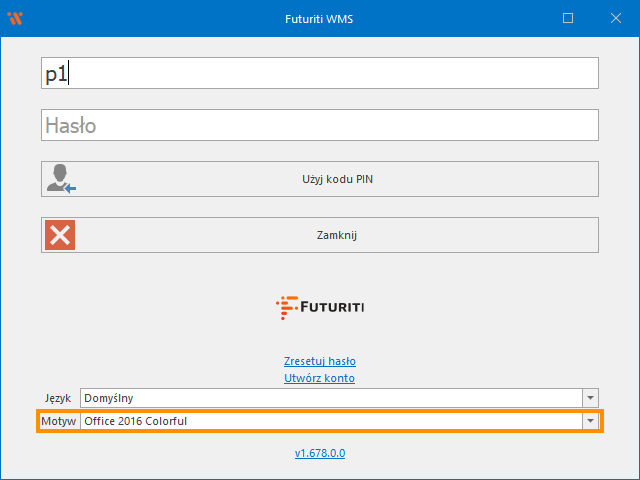Click the version link v1.678.0.0

click(x=320, y=453)
